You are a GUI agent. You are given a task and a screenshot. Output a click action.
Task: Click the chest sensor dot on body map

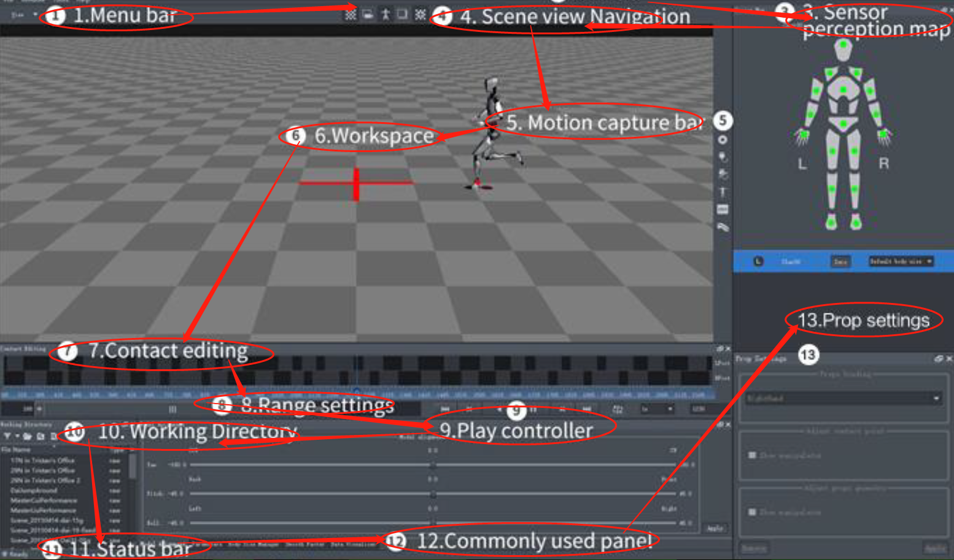click(x=843, y=90)
